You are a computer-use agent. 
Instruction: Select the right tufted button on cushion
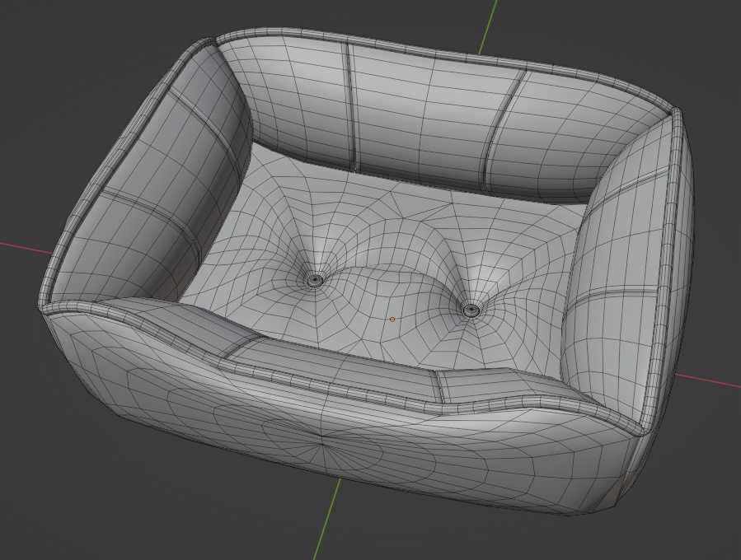[471, 310]
